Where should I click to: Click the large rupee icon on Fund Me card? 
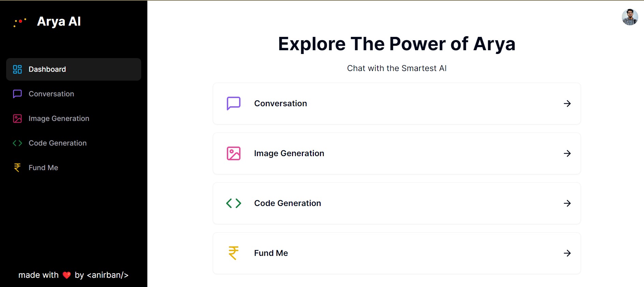point(234,253)
